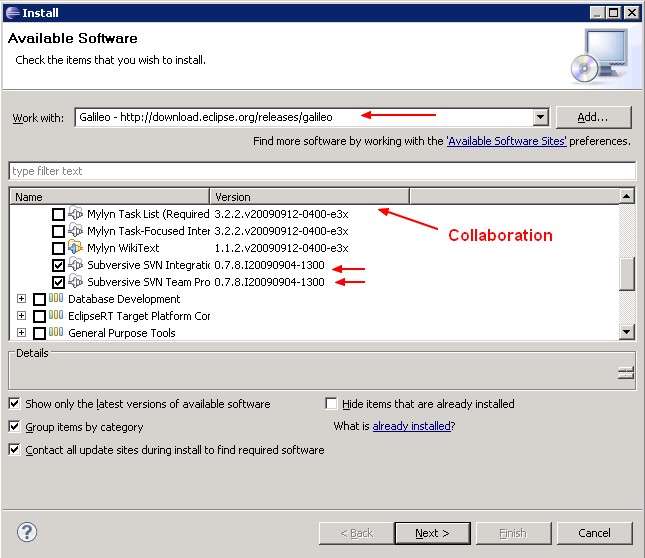Image resolution: width=645 pixels, height=558 pixels.
Task: Click the Mylyn WikiText feature icon
Action: click(x=75, y=248)
